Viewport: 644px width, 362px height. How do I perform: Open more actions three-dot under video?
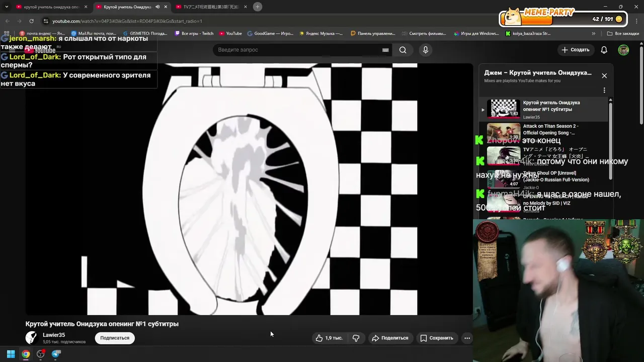[x=467, y=338]
